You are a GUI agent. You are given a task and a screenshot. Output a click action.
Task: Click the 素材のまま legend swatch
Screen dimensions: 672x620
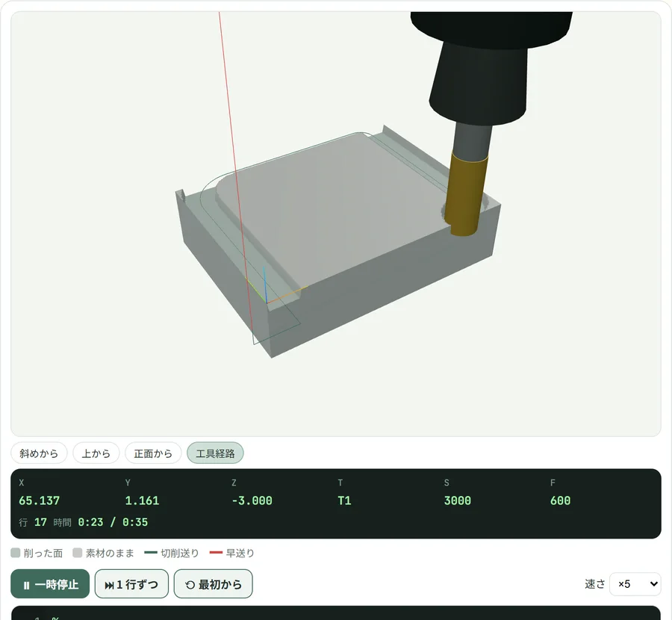click(x=77, y=553)
